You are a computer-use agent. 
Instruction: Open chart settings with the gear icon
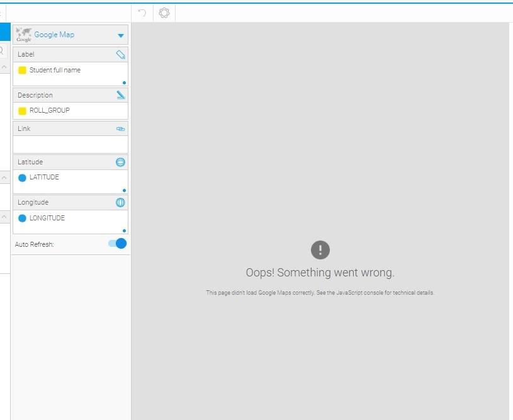point(164,13)
